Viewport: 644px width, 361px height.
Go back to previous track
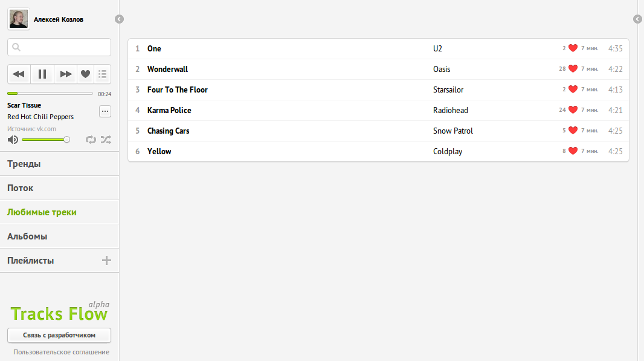[x=19, y=74]
